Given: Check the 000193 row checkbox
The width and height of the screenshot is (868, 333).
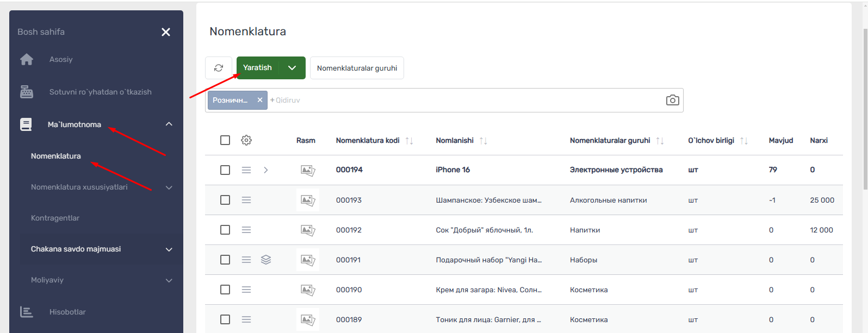Looking at the screenshot, I should pyautogui.click(x=225, y=200).
